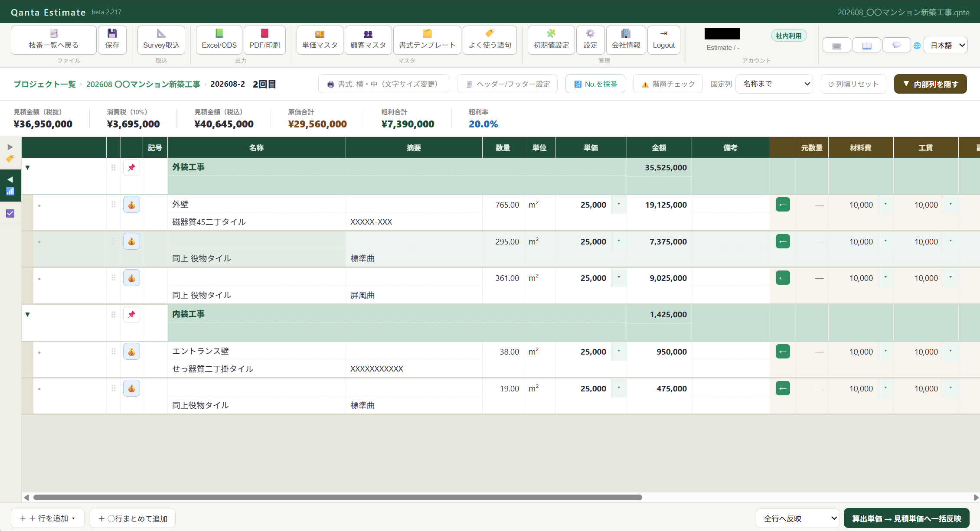Export via Excel/ODS button
Screen dimensions: 980x531
(x=219, y=40)
